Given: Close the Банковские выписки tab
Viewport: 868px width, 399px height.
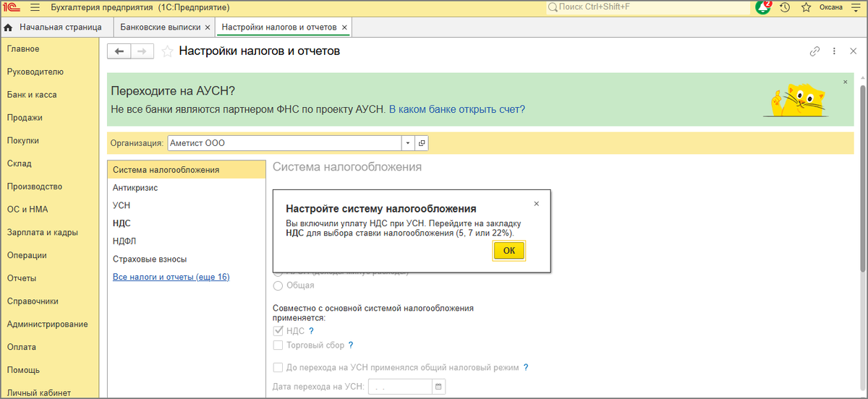Looking at the screenshot, I should pos(208,27).
